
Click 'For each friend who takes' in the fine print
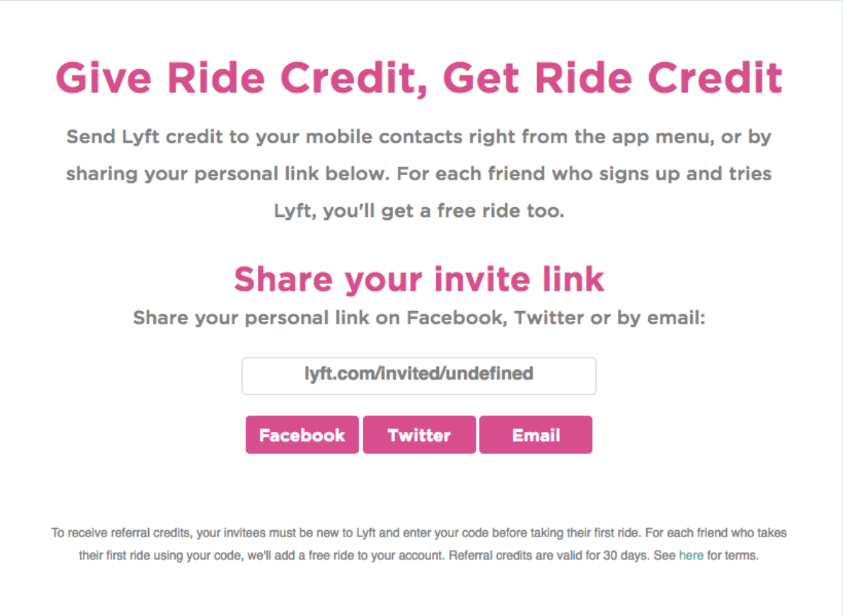(x=715, y=533)
